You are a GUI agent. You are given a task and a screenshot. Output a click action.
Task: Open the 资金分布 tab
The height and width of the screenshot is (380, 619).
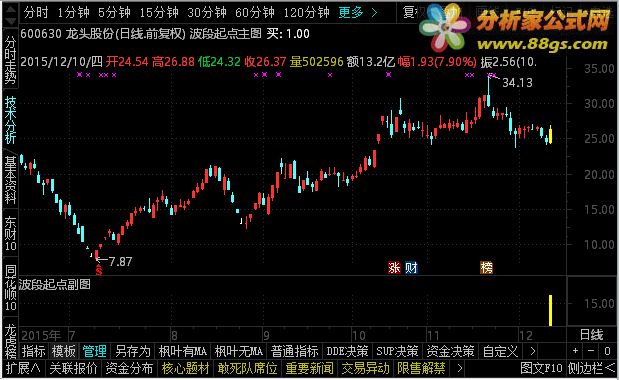[129, 368]
